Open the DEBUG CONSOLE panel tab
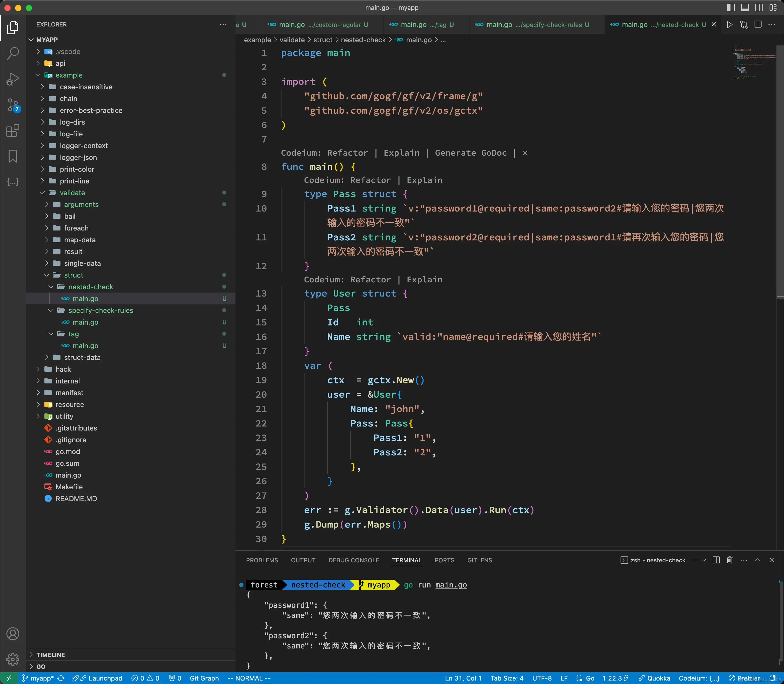This screenshot has width=784, height=684. coord(354,560)
